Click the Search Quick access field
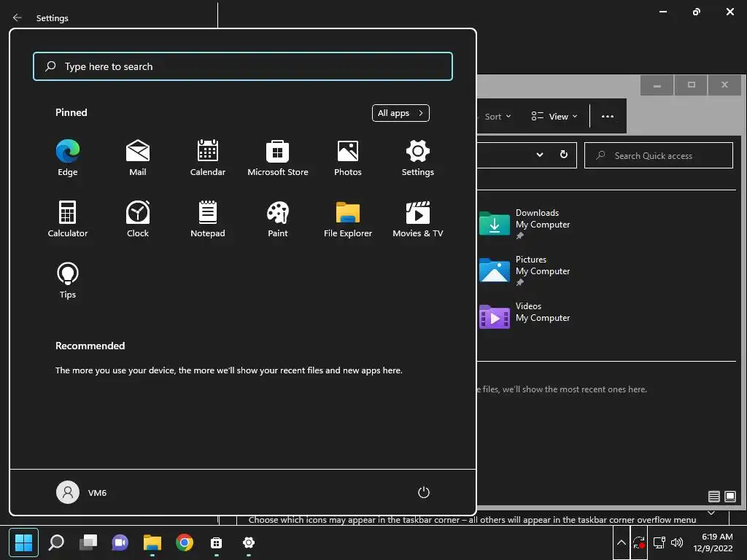This screenshot has width=747, height=560. (659, 155)
